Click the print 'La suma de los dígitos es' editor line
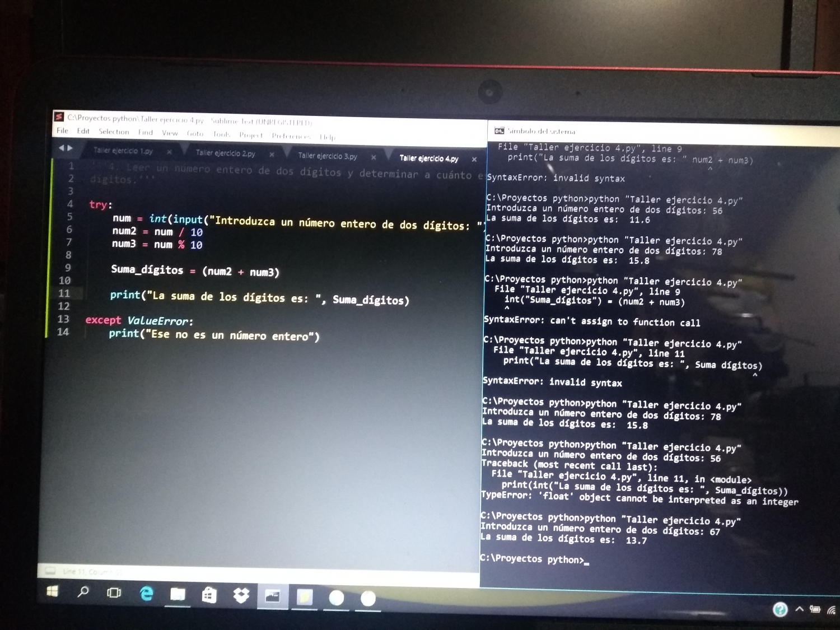The height and width of the screenshot is (630, 840). (x=259, y=297)
